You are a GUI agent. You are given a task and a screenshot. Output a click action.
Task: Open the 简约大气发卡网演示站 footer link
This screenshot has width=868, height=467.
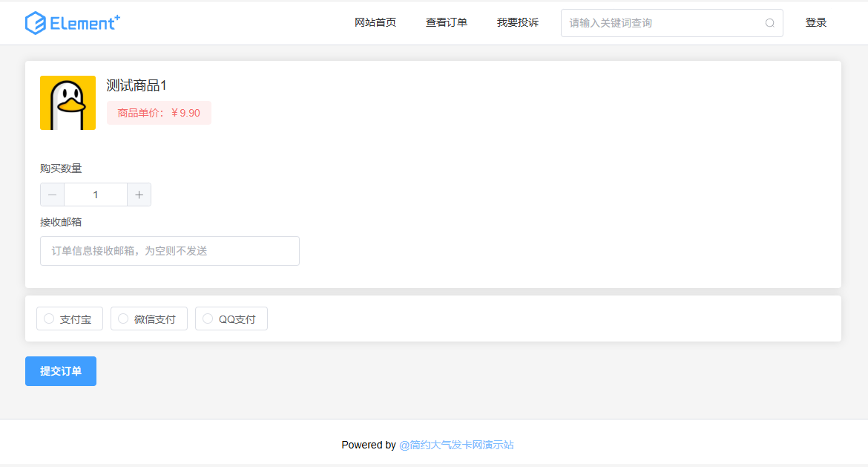pos(456,445)
